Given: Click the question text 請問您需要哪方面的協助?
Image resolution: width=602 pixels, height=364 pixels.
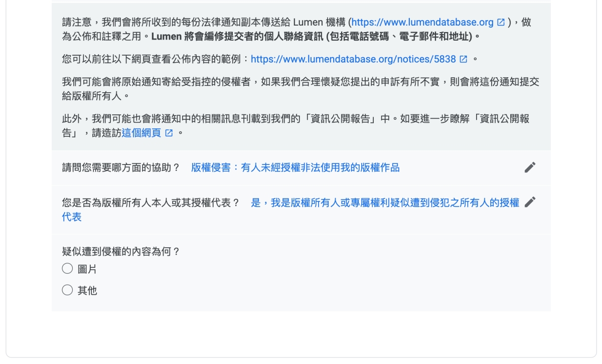Looking at the screenshot, I should point(121,167).
